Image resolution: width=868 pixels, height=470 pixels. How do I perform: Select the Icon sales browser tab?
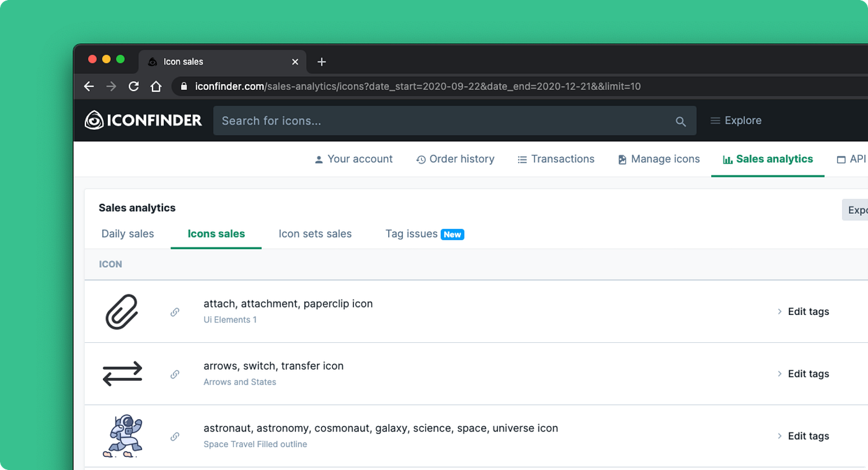[222, 61]
